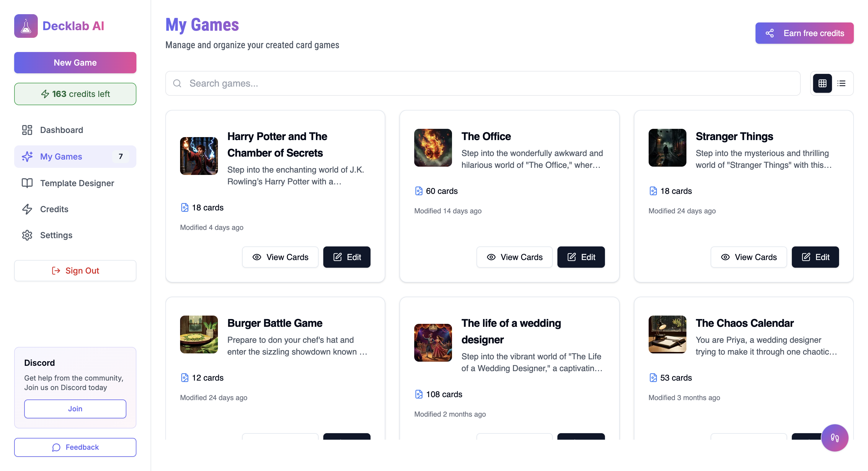Open the floating help bubble at bottom right
Screen dimensions: 868x471
click(x=835, y=438)
